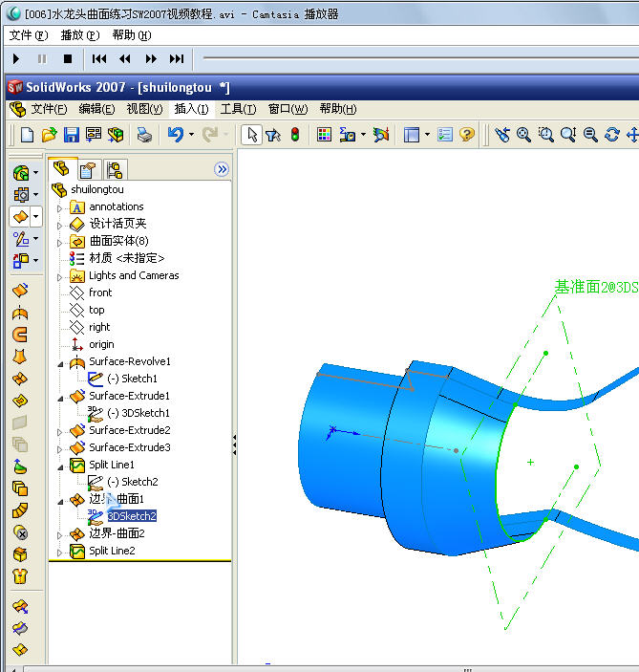Screen dimensions: 639x672
Task: Click the New document icon
Action: tap(28, 135)
